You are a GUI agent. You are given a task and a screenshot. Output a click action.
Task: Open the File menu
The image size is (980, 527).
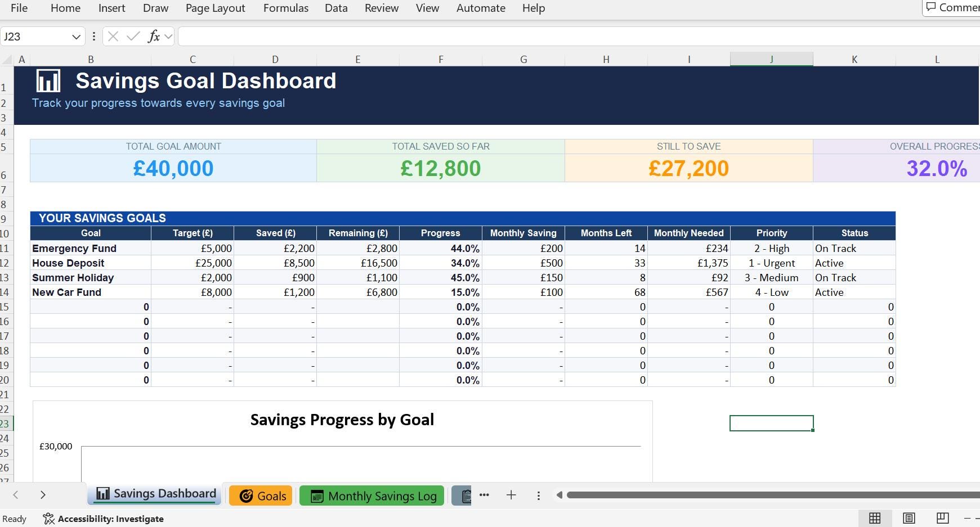(x=19, y=8)
